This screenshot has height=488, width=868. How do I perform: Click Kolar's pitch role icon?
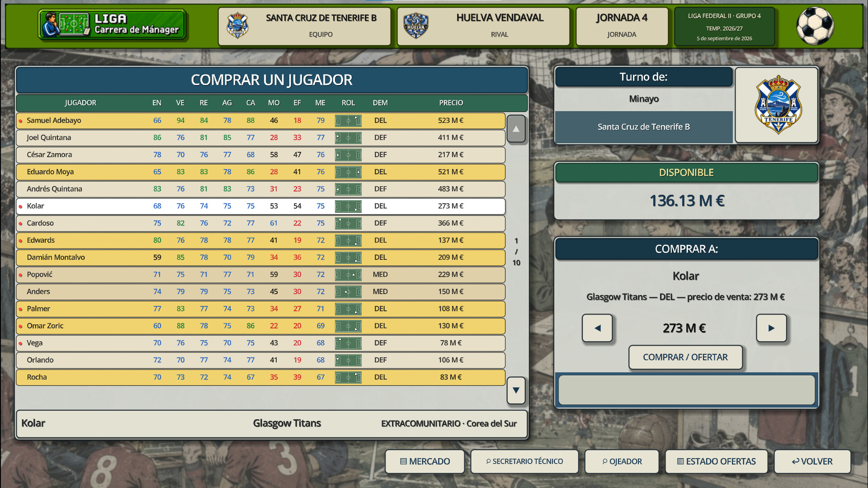pos(348,206)
